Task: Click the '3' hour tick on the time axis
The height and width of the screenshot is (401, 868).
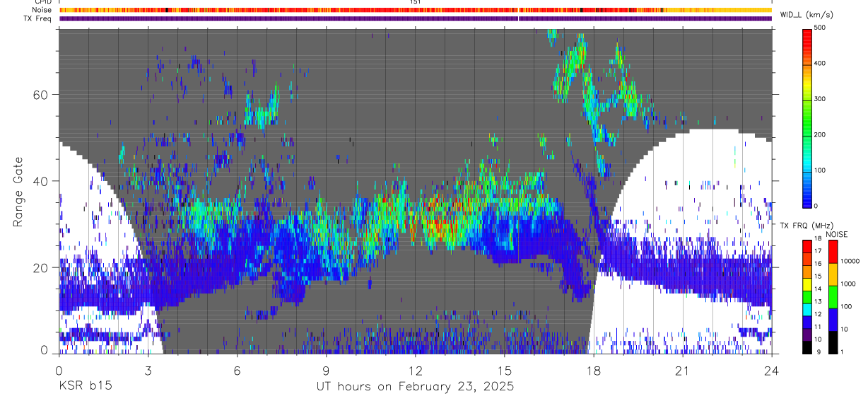Action: pyautogui.click(x=148, y=370)
